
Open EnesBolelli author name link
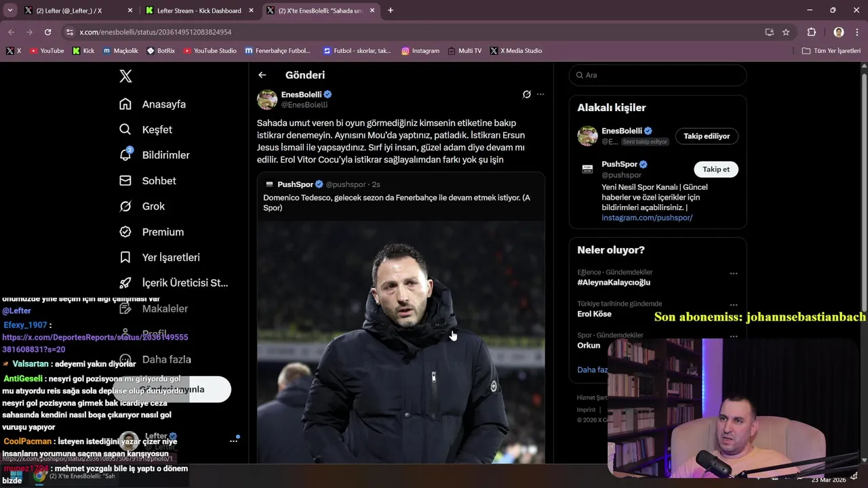pos(301,95)
